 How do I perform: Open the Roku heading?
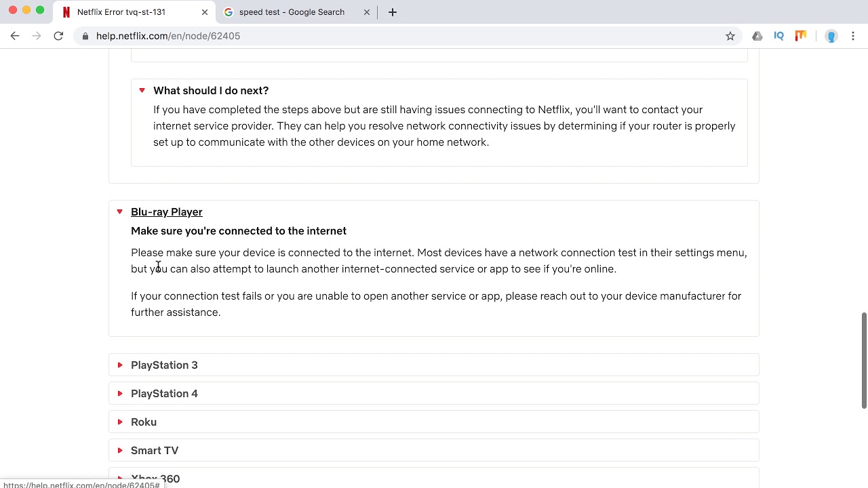click(144, 422)
